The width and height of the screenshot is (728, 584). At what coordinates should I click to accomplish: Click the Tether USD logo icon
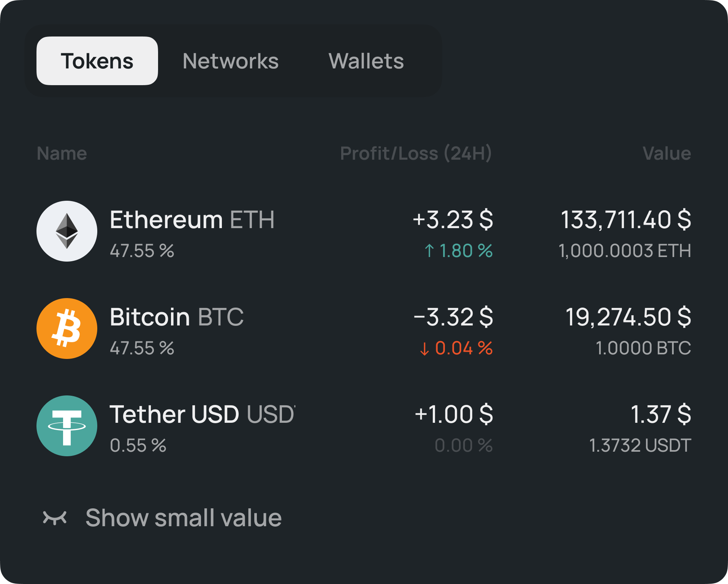click(67, 426)
